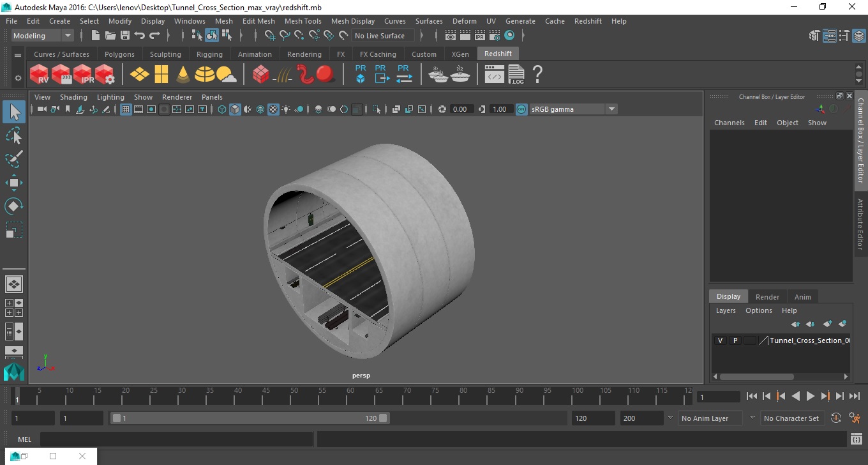Activate the Rotate tool in the toolbox
Viewport: 868px width, 465px height.
pos(14,206)
